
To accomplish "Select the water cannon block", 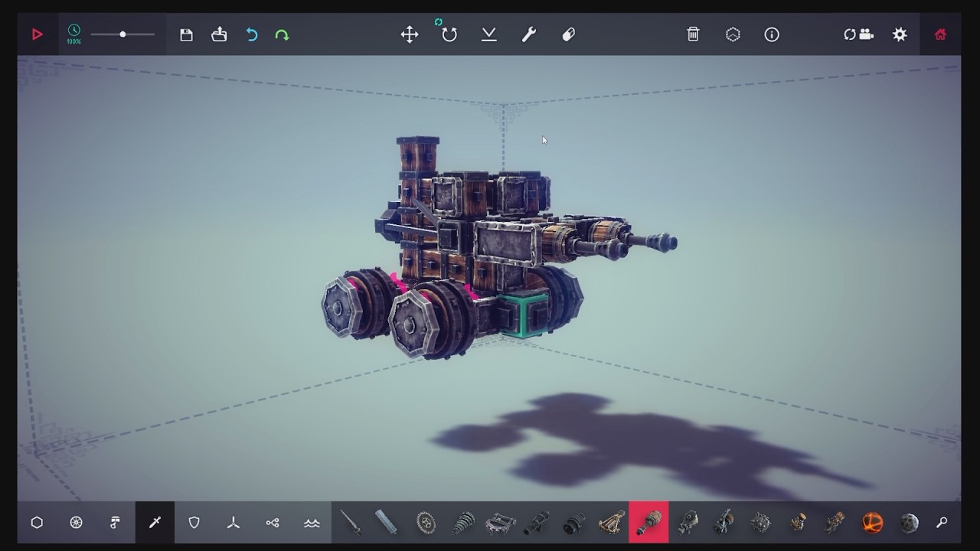I will click(723, 523).
